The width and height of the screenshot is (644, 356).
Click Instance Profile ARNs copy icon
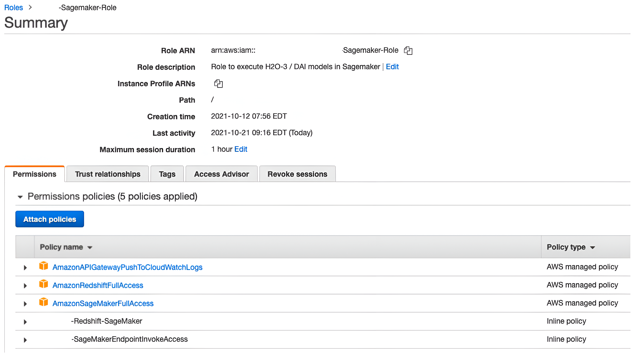pos(218,84)
